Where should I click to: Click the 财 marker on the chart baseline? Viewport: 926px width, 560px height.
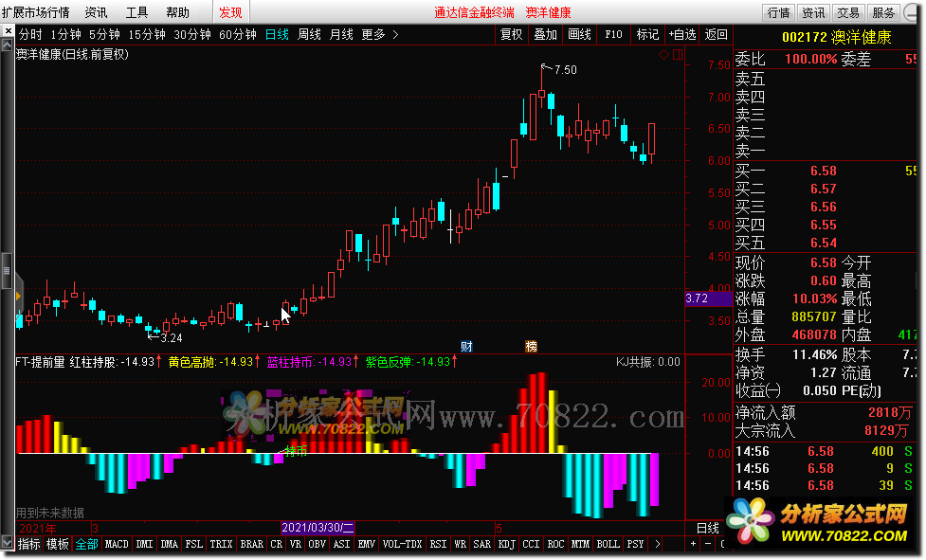466,347
